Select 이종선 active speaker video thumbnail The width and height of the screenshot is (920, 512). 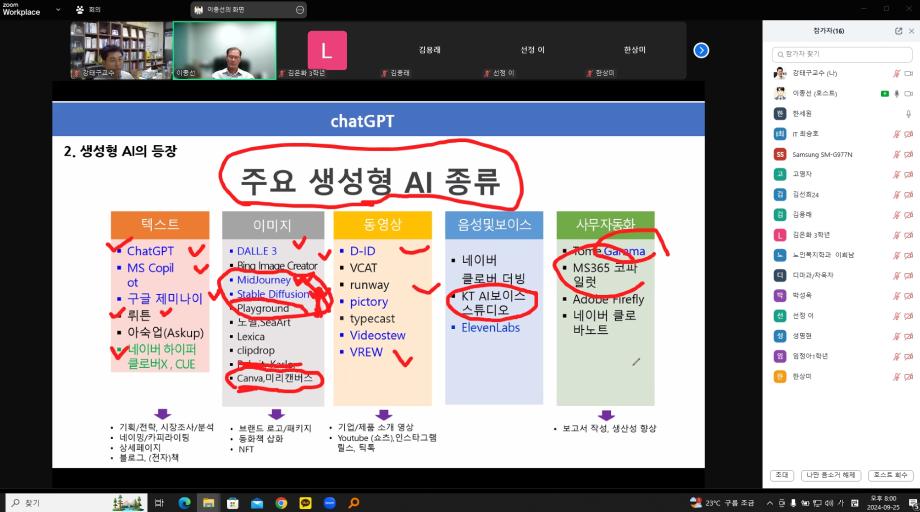(224, 50)
